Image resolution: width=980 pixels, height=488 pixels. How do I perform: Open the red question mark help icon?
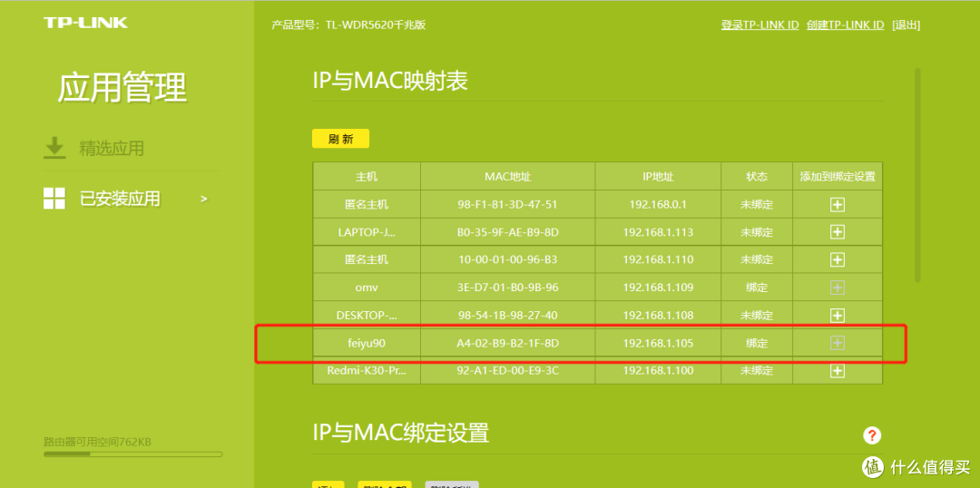pyautogui.click(x=872, y=435)
